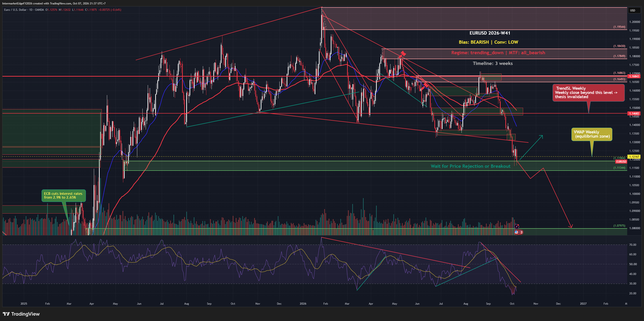The width and height of the screenshot is (644, 321).
Task: Click the (1.16493) level label
Action: [619, 79]
